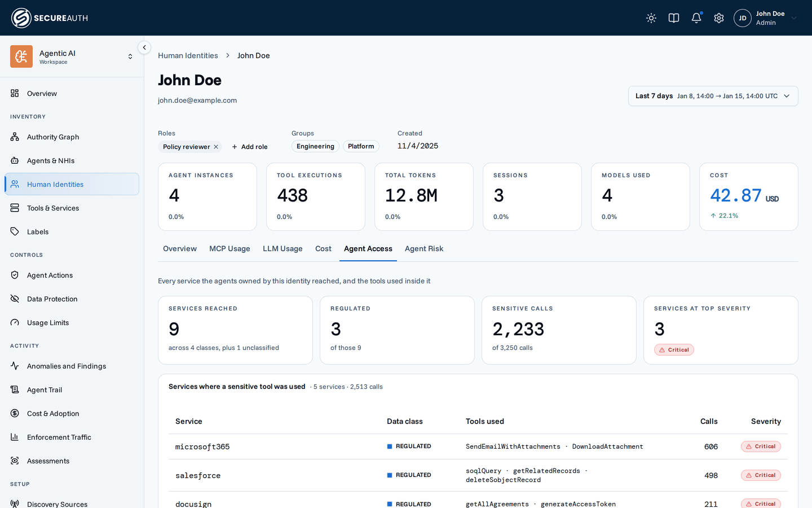
Task: Open Agent Trail page
Action: 72,390
